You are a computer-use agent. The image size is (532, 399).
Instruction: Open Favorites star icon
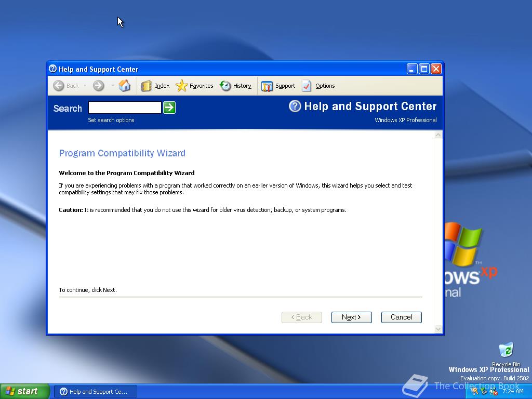click(181, 86)
